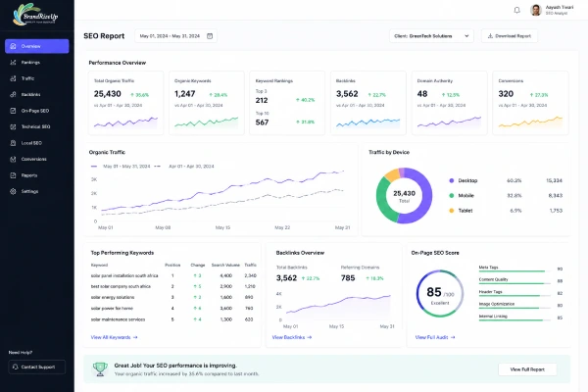
Task: Go to Conversions page
Action: click(37, 159)
